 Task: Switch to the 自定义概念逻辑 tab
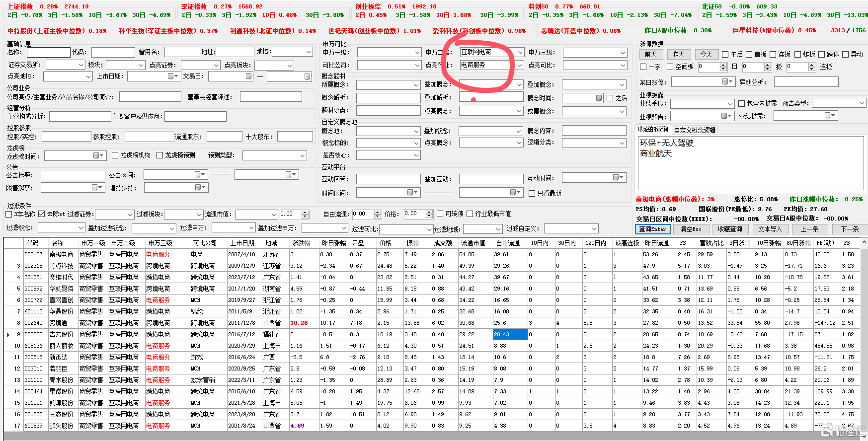(x=695, y=130)
